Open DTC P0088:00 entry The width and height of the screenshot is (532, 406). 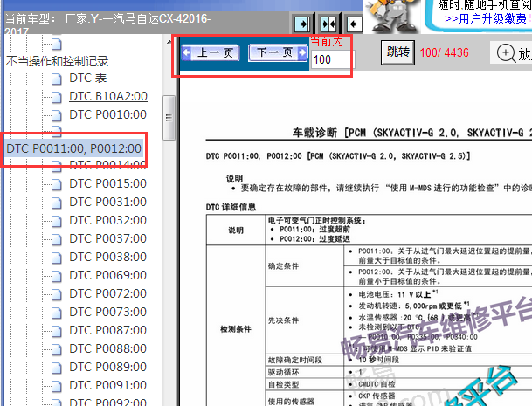click(108, 348)
